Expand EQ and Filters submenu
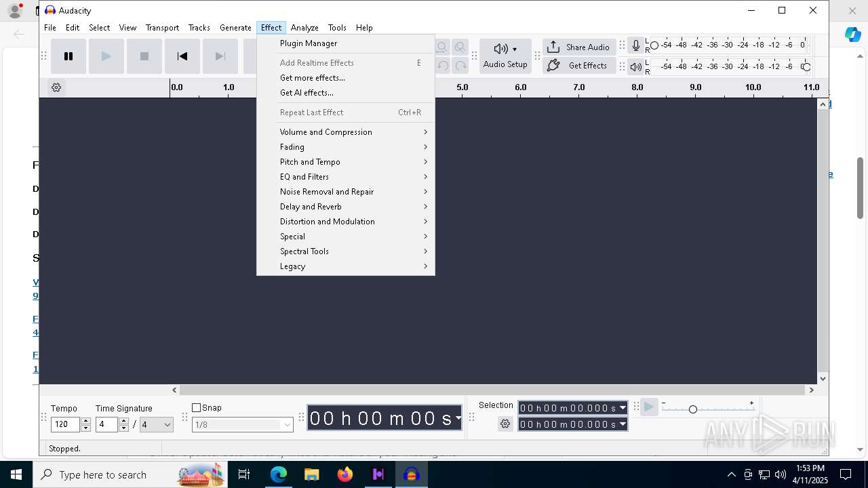The width and height of the screenshot is (868, 488). pos(346,177)
